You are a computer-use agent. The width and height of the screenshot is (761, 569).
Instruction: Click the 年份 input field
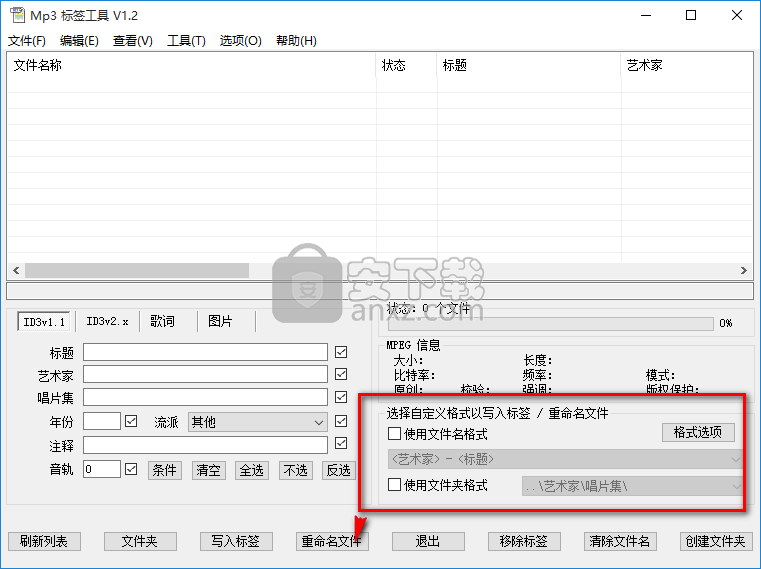point(102,421)
